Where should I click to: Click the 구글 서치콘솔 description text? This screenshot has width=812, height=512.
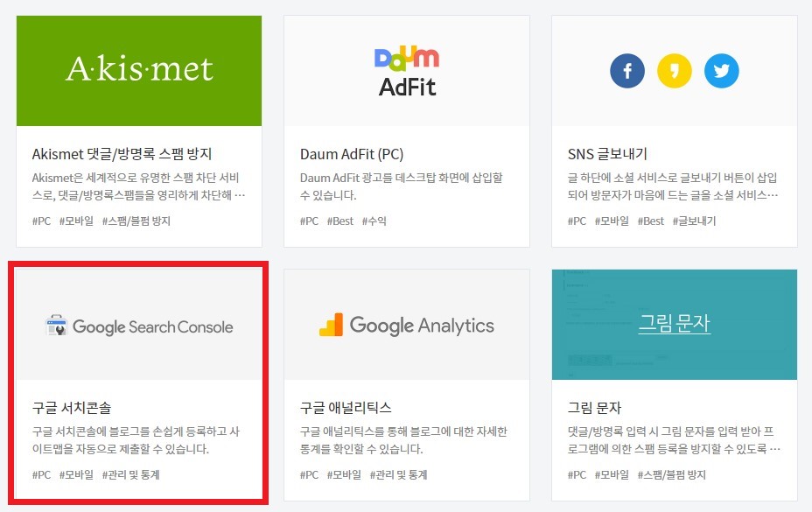(x=136, y=440)
